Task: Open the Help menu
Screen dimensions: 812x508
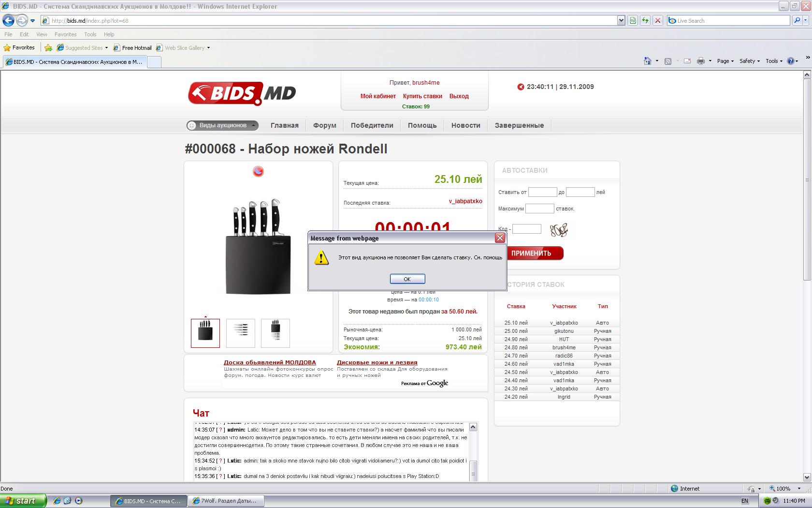Action: pyautogui.click(x=109, y=34)
